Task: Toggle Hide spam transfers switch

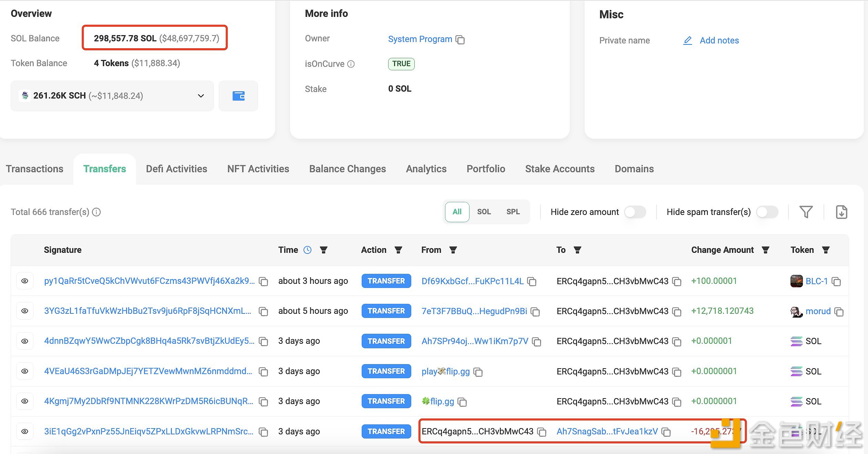Action: (768, 212)
